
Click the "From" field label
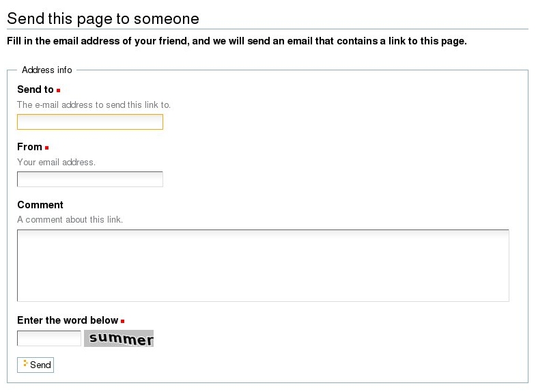(x=29, y=147)
